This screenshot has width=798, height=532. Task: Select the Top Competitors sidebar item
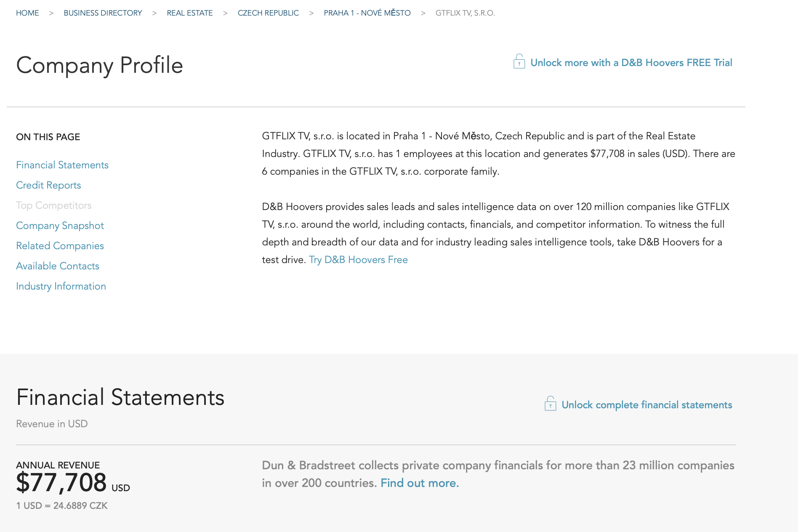(x=54, y=205)
